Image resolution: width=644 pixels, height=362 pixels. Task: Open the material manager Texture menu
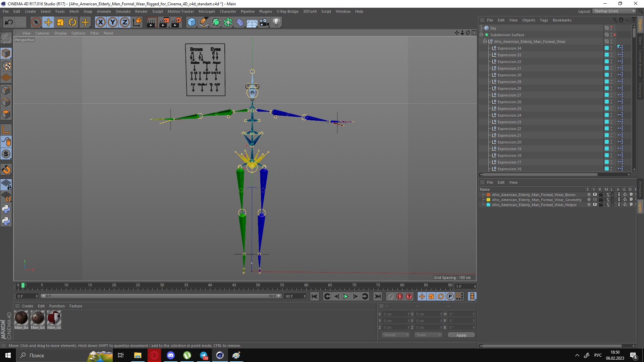point(75,306)
